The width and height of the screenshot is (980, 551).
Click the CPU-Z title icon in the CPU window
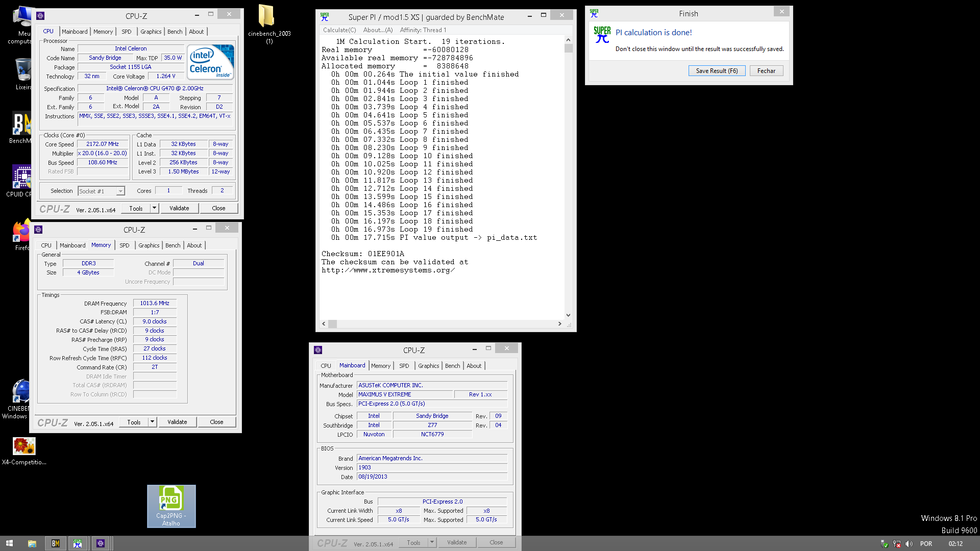40,16
